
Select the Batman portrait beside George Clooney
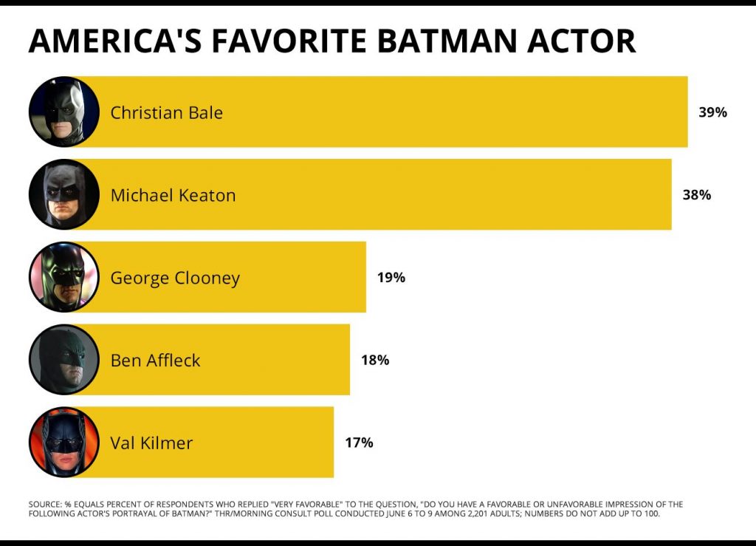click(63, 278)
